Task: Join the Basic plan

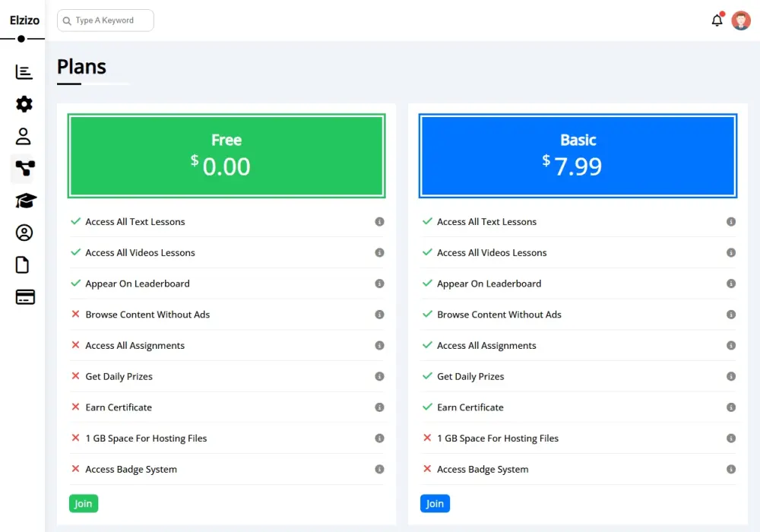Action: pos(435,503)
